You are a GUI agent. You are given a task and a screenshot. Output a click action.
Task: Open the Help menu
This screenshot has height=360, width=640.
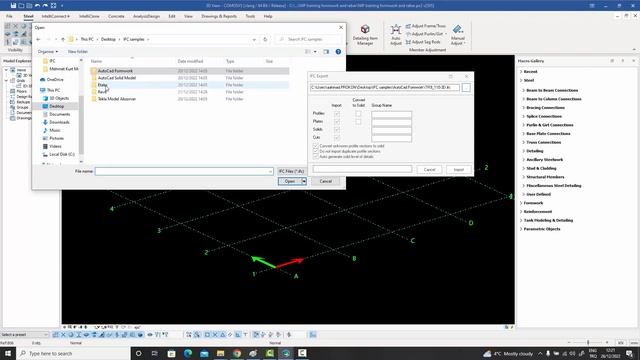tap(268, 16)
